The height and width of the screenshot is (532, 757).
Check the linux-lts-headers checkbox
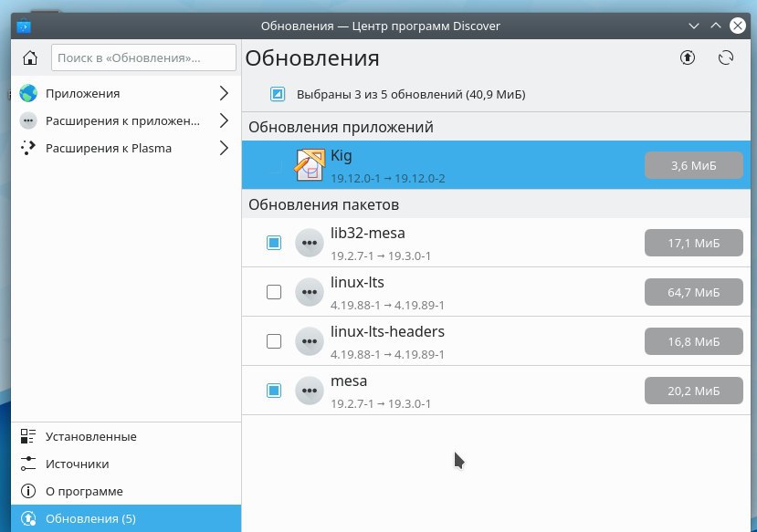274,341
